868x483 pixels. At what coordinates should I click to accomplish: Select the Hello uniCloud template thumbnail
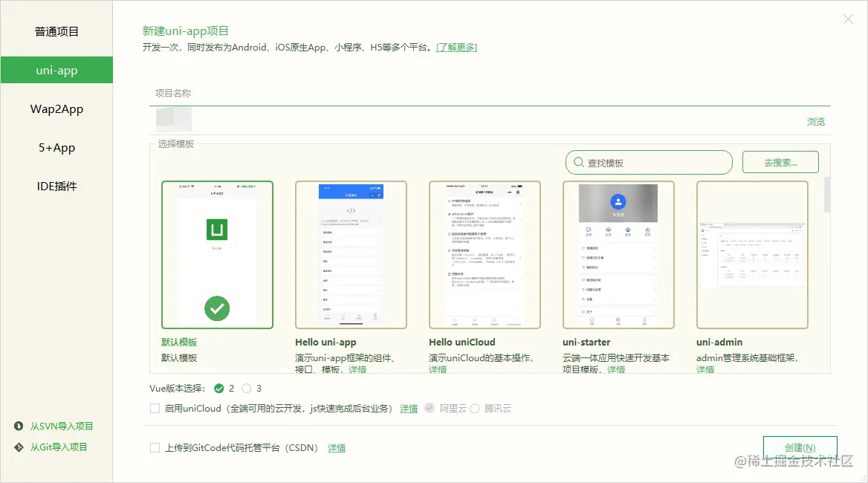click(485, 254)
